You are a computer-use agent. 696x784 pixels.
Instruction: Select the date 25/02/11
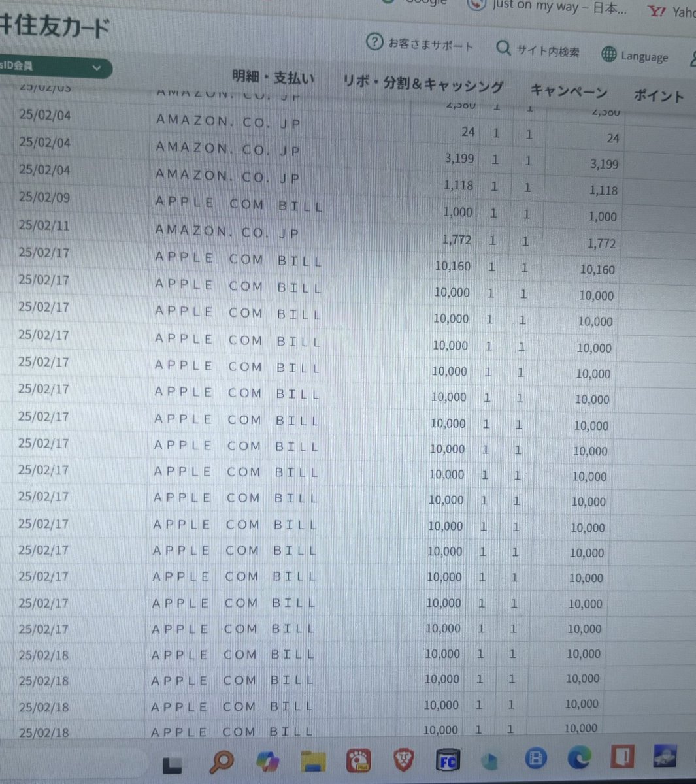point(44,225)
